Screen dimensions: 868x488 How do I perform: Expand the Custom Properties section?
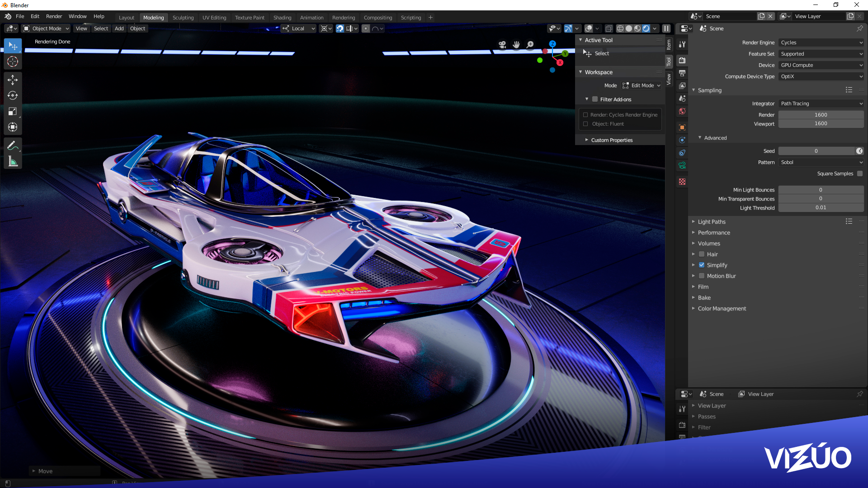pos(611,140)
